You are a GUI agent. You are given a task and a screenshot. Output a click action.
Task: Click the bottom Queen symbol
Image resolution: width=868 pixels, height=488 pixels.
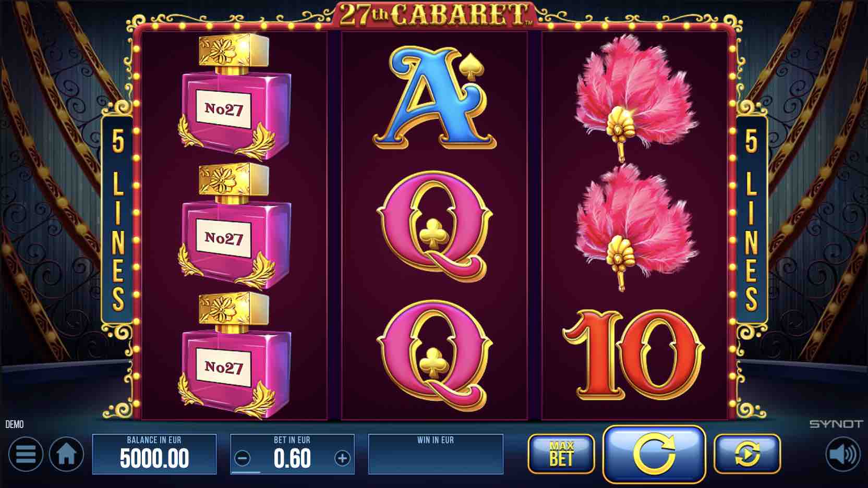click(434, 355)
